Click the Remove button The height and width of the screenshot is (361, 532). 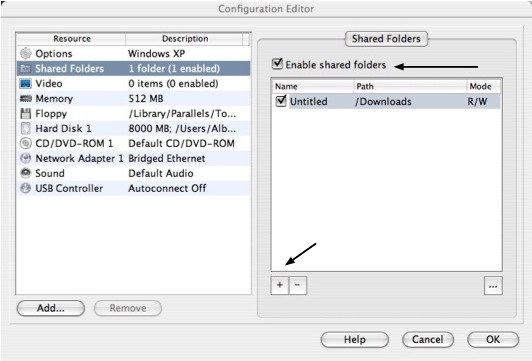pyautogui.click(x=128, y=308)
